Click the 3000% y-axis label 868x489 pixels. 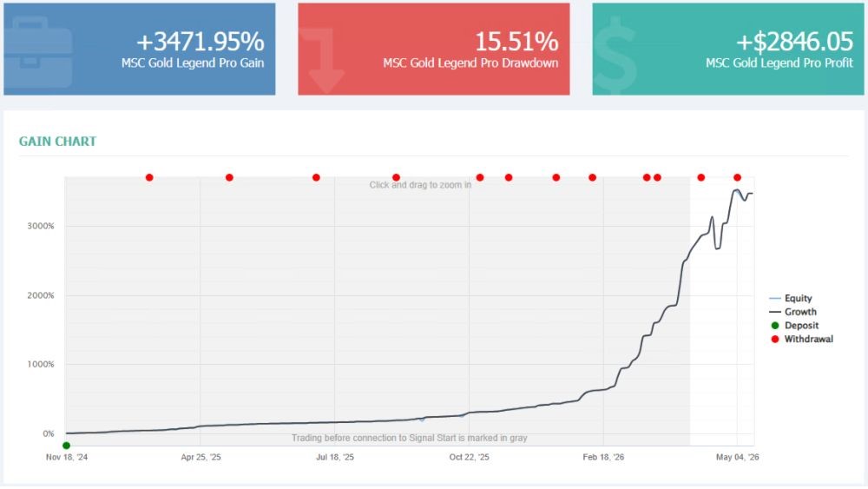[x=41, y=226]
